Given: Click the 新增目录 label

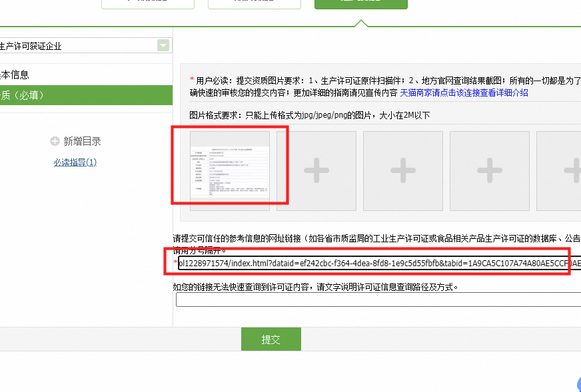Looking at the screenshot, I should (82, 141).
